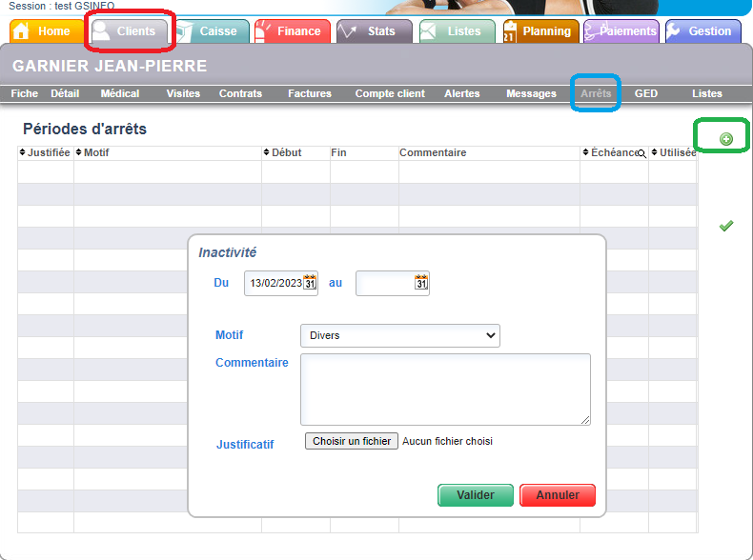Open the end date calendar icon
753x560 pixels.
click(x=421, y=283)
